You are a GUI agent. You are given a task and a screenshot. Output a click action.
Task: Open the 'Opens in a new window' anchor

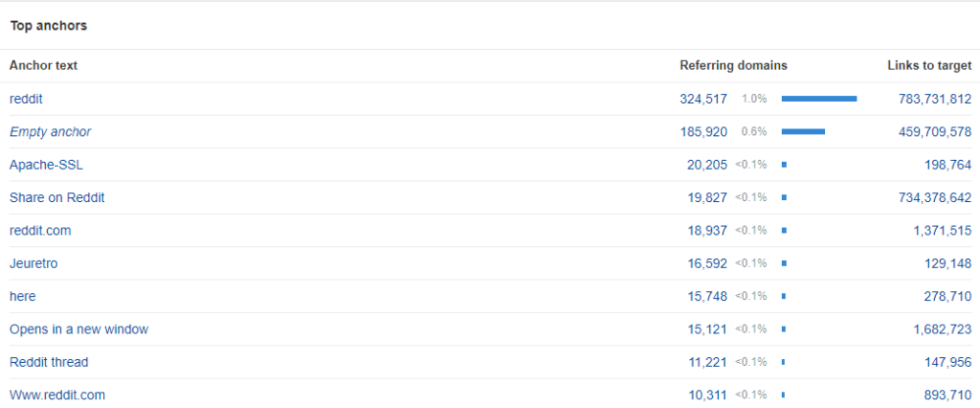click(x=78, y=329)
